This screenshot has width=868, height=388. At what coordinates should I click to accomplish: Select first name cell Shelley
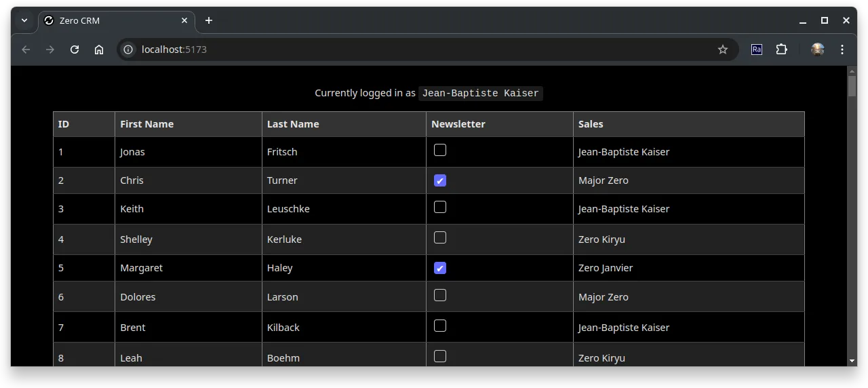pos(189,239)
